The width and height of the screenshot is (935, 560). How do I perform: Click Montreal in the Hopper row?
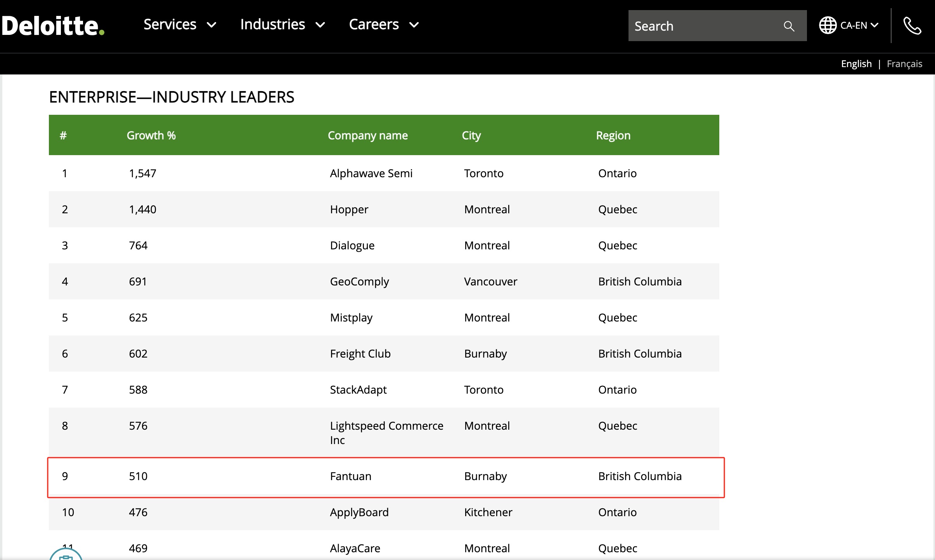tap(487, 209)
